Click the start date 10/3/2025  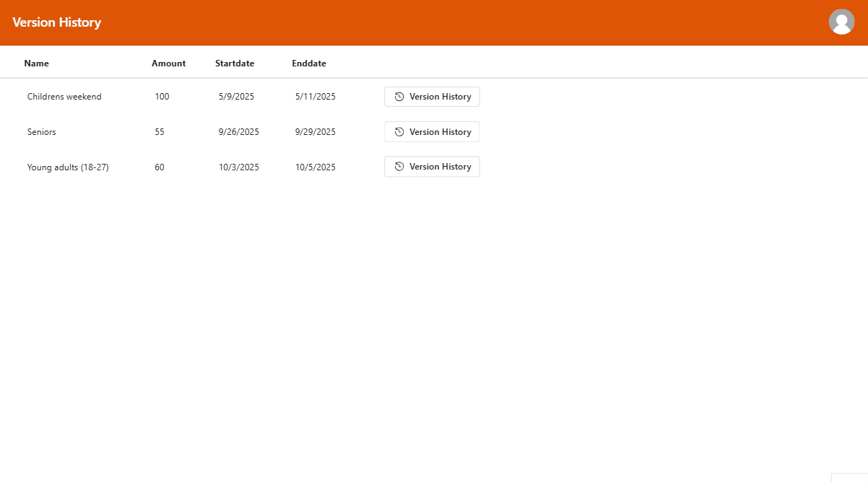pos(239,167)
